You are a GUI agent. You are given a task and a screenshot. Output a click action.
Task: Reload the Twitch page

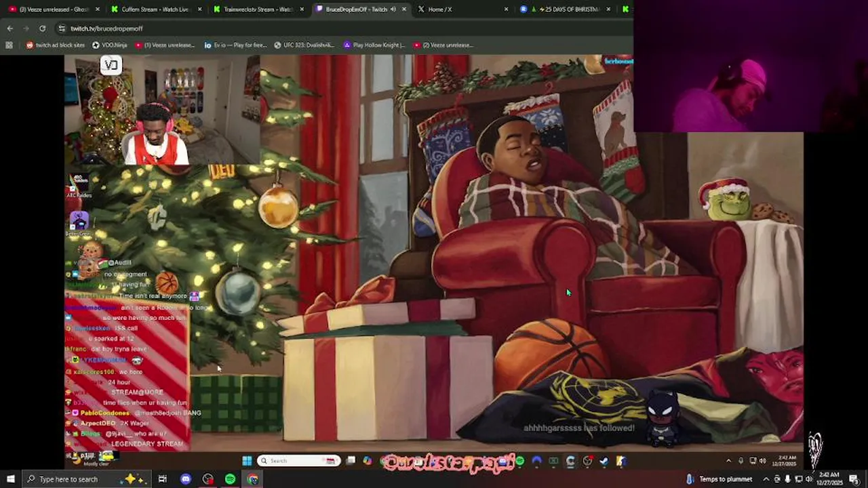(42, 28)
